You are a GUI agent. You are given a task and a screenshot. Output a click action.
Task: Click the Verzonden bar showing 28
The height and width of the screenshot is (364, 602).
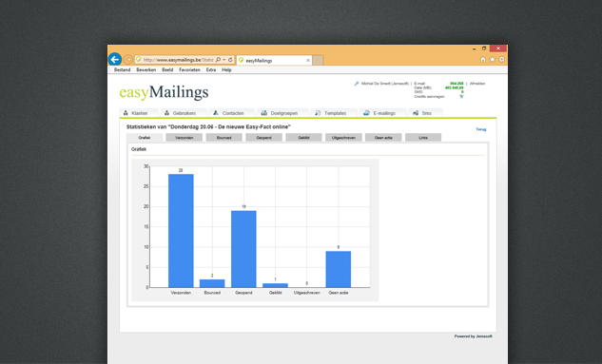point(181,231)
